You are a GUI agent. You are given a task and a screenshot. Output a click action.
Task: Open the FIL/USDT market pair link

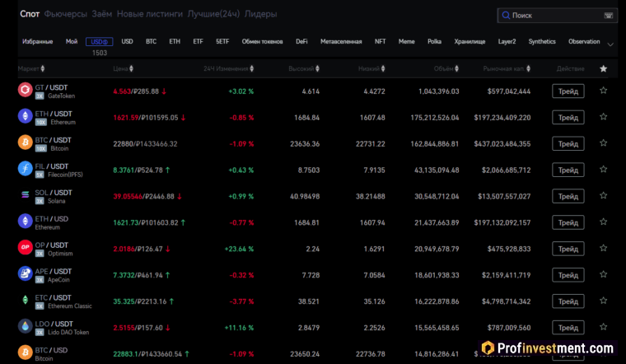[52, 166]
